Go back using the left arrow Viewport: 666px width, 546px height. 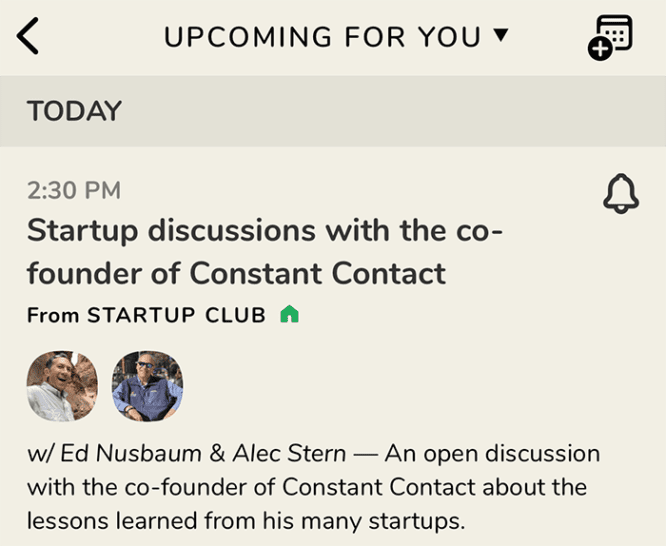pos(29,37)
